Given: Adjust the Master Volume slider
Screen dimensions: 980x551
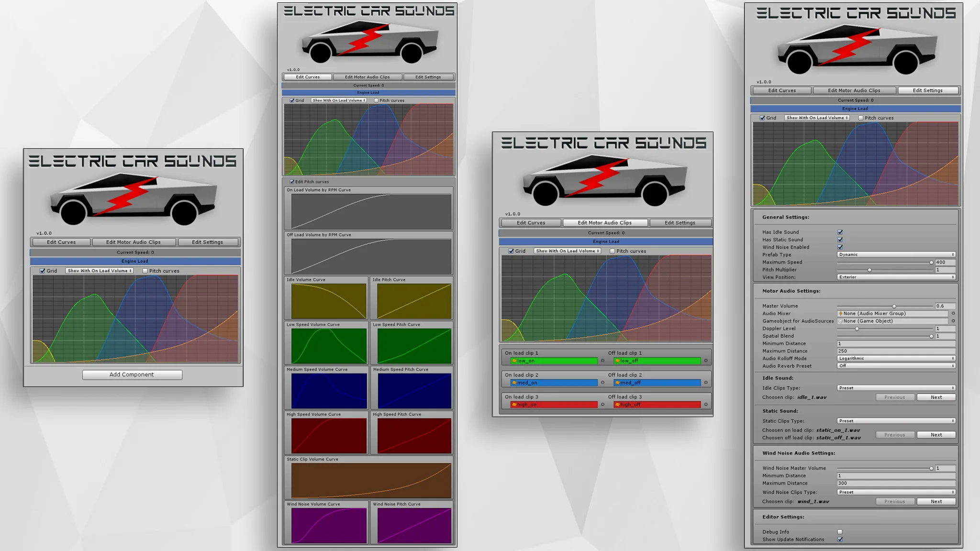Looking at the screenshot, I should [894, 306].
